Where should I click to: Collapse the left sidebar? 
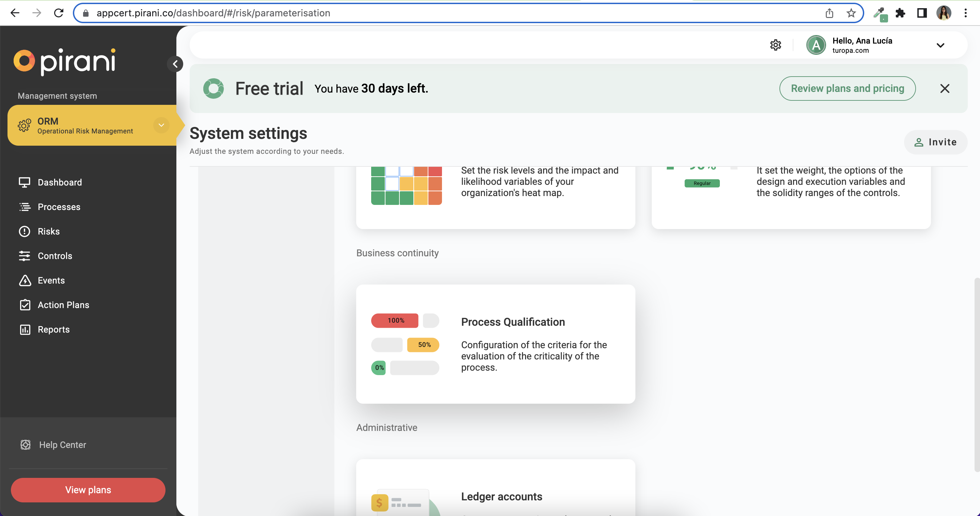175,64
